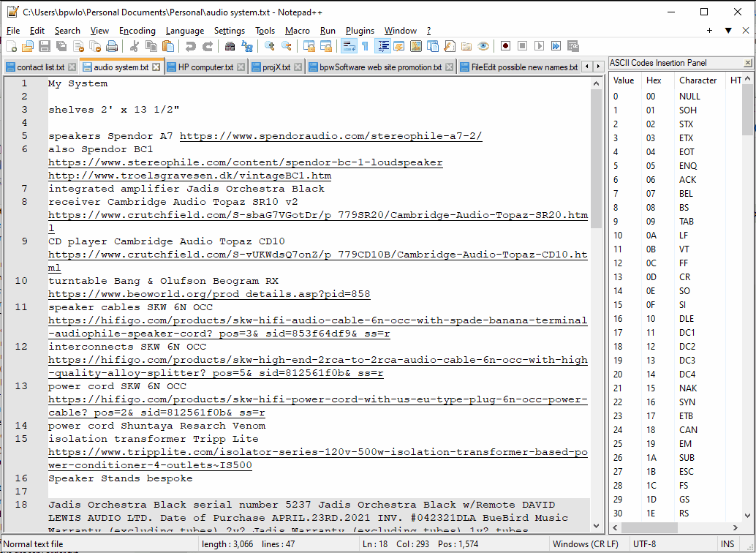
Task: Redo the edit using toolbar arrow
Action: coord(208,46)
